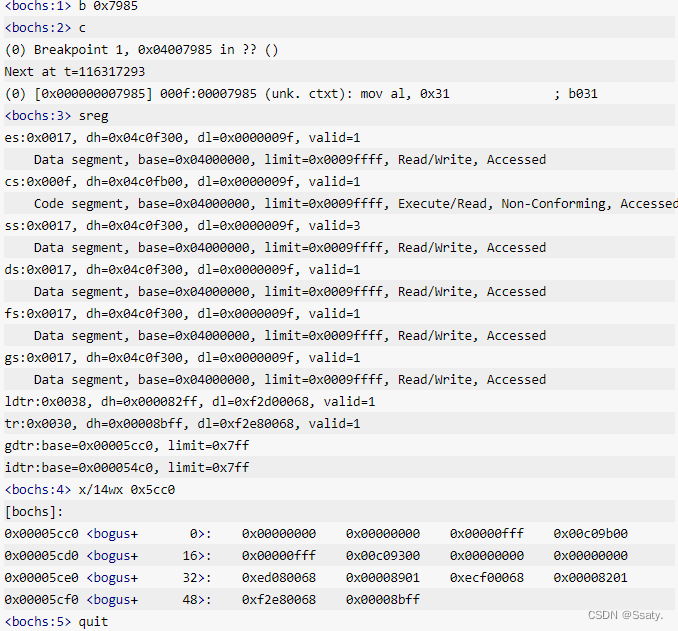Click memory address '0x00005ce0' row label
The image size is (678, 631).
[x=42, y=578]
